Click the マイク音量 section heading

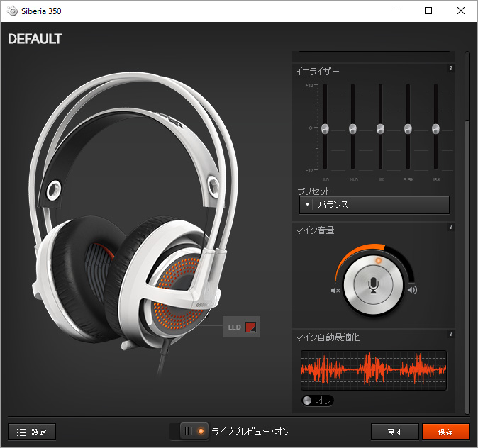[315, 230]
